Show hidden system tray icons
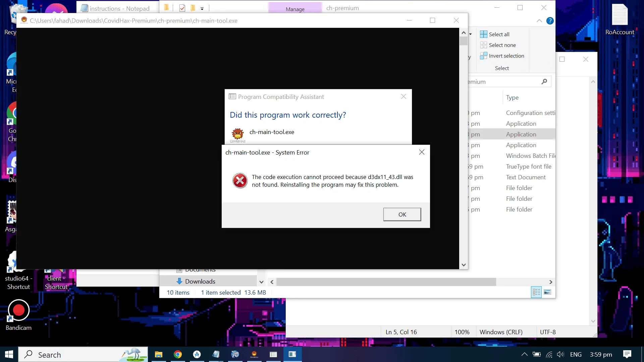The image size is (644, 362). [524, 354]
